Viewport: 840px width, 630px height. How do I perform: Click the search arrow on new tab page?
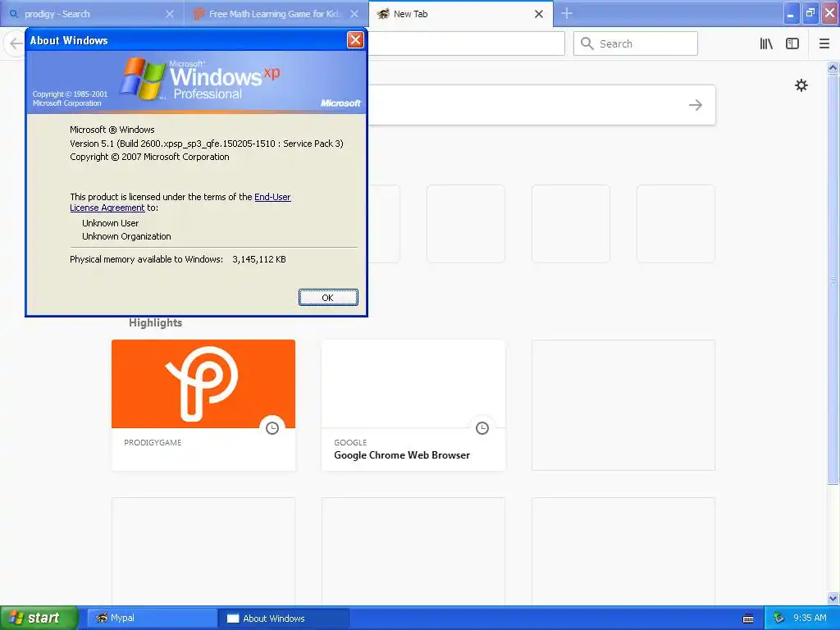tap(696, 105)
